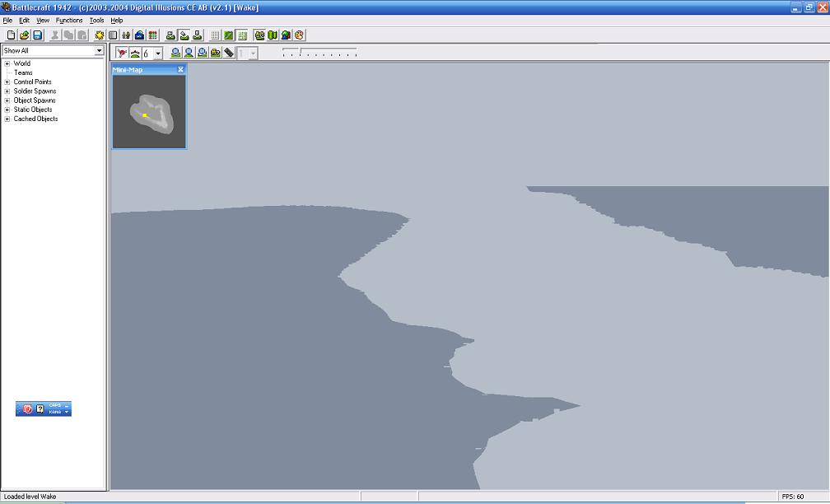830x504 pixels.
Task: Open the Help menu
Action: point(116,20)
